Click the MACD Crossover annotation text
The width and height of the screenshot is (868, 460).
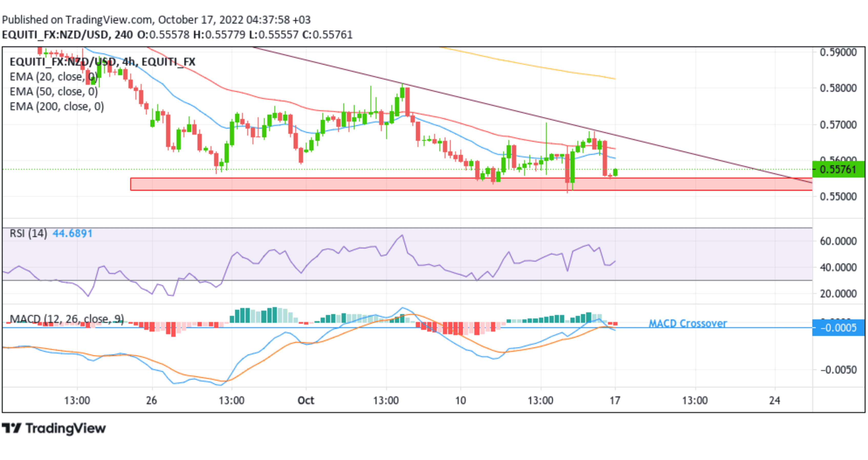(x=688, y=324)
